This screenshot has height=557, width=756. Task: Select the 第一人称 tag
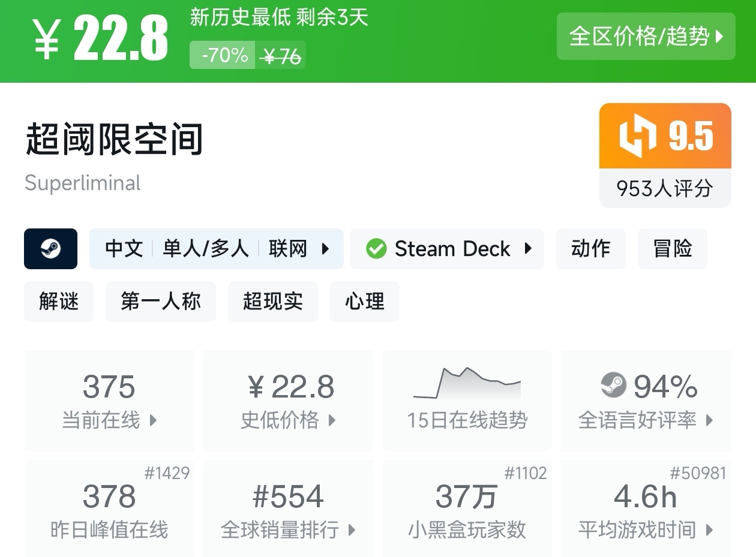161,301
